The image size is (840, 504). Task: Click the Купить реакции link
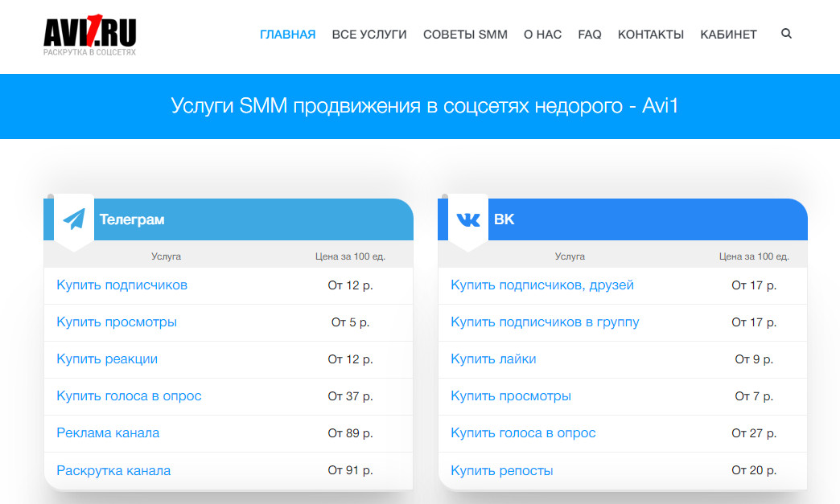coord(107,359)
